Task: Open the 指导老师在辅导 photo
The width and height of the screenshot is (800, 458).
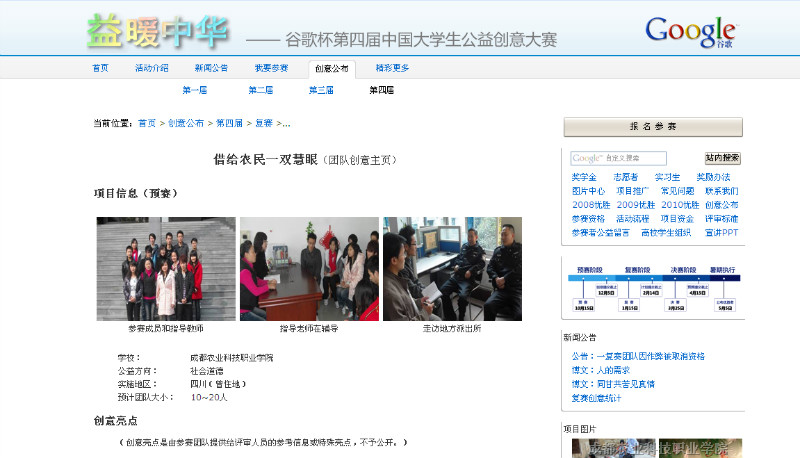Action: point(310,269)
